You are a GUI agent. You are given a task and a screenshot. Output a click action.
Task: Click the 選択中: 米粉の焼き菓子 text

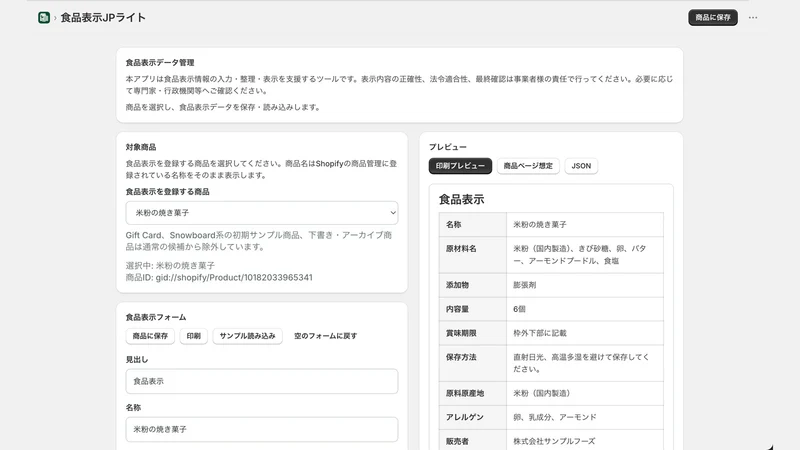click(x=170, y=265)
